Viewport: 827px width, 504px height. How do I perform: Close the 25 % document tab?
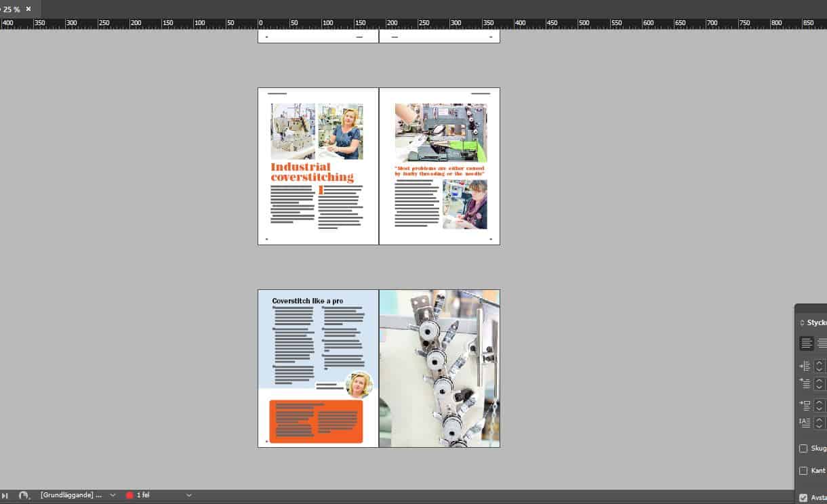[x=28, y=9]
